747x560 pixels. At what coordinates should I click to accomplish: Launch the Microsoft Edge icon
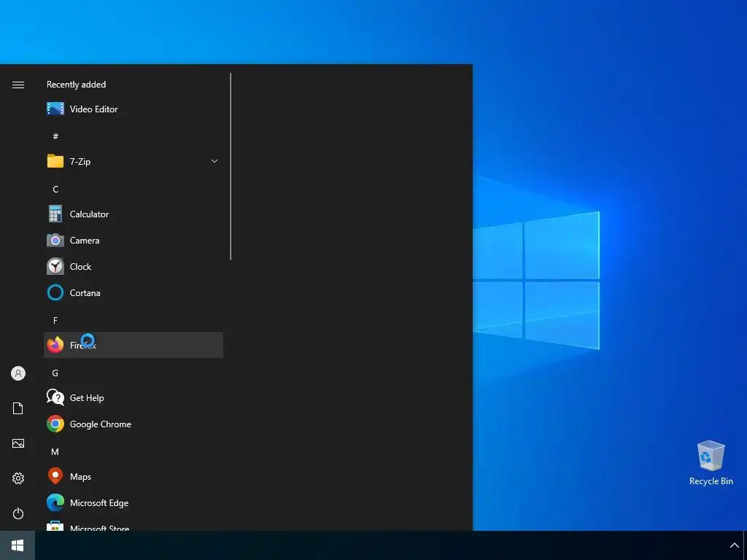55,503
